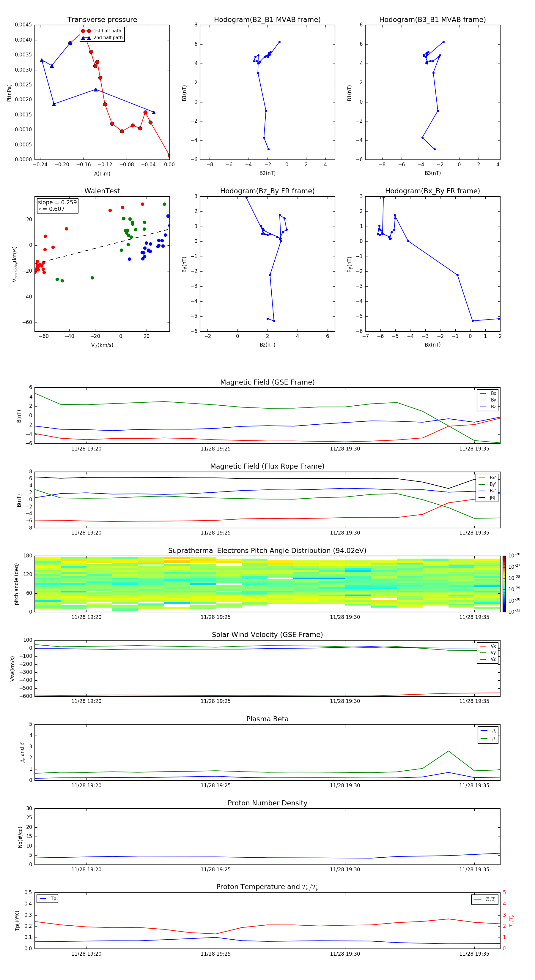Click the total beta peak in Plasma Beta
The image size is (535, 980).
click(x=449, y=751)
